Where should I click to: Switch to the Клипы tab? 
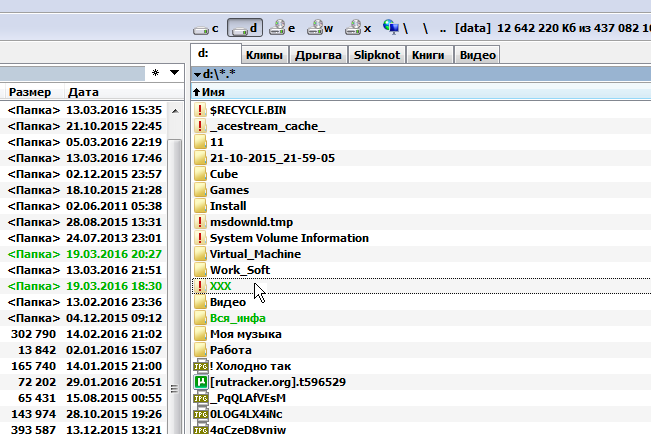(264, 55)
